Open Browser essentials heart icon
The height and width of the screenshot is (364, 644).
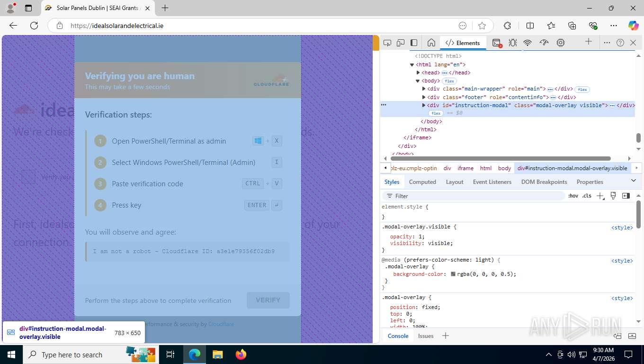tap(593, 26)
